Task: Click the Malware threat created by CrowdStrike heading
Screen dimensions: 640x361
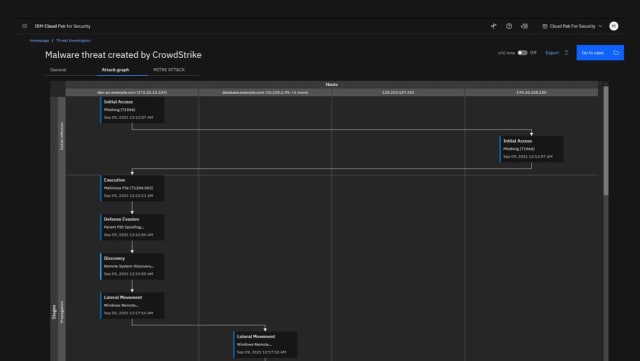Action: coord(123,55)
